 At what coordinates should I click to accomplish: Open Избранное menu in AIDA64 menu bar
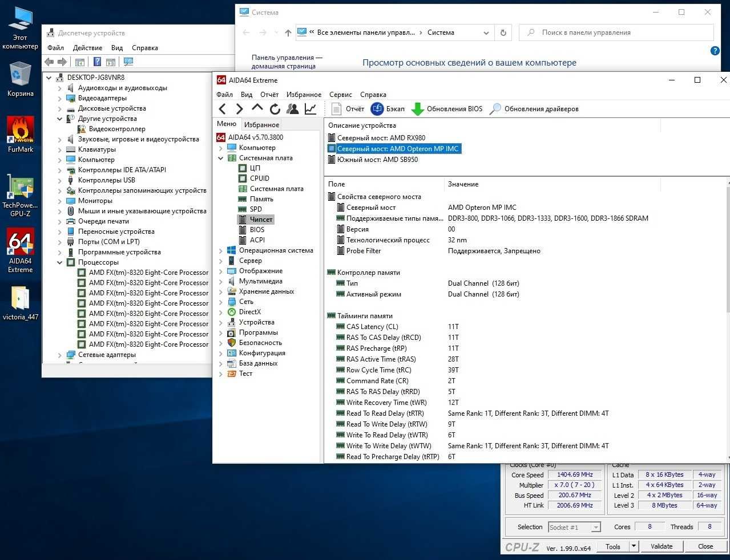(304, 95)
